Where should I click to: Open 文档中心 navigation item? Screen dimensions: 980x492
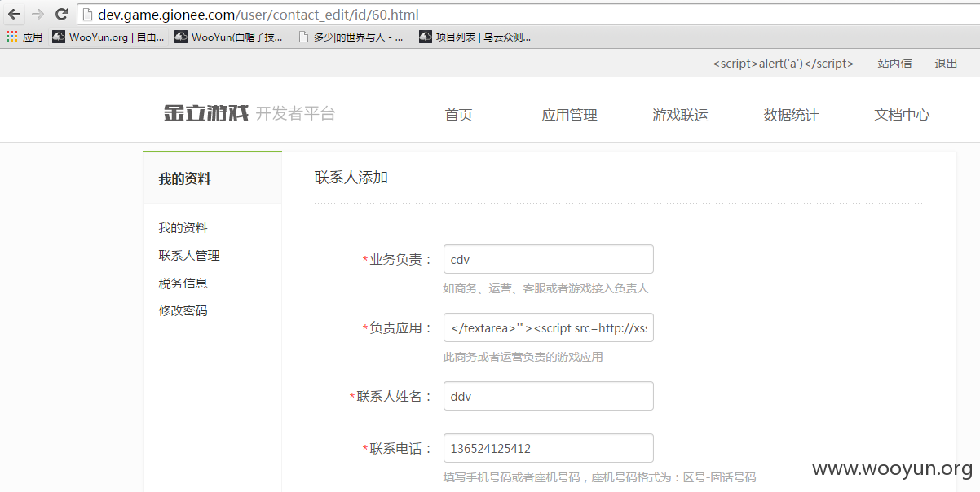(x=902, y=115)
